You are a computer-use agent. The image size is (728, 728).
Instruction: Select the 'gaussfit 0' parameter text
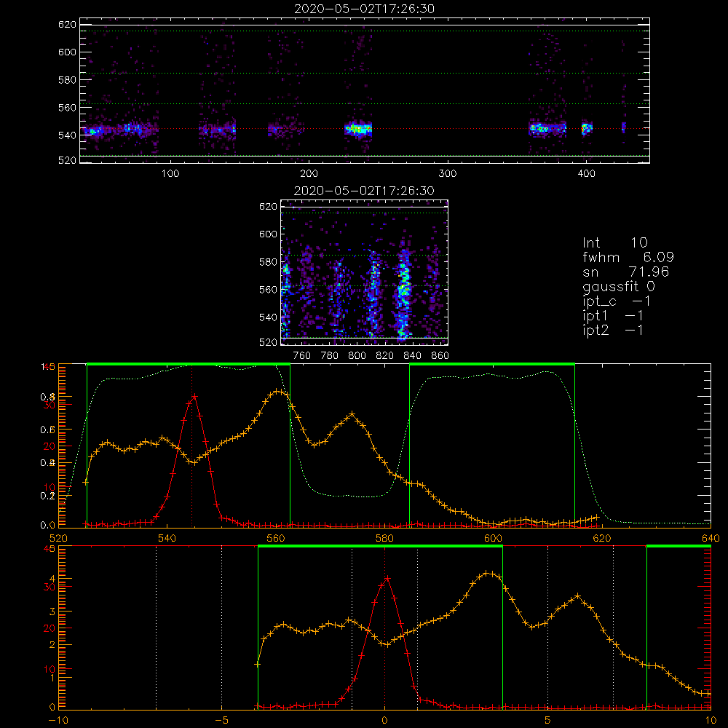[619, 286]
